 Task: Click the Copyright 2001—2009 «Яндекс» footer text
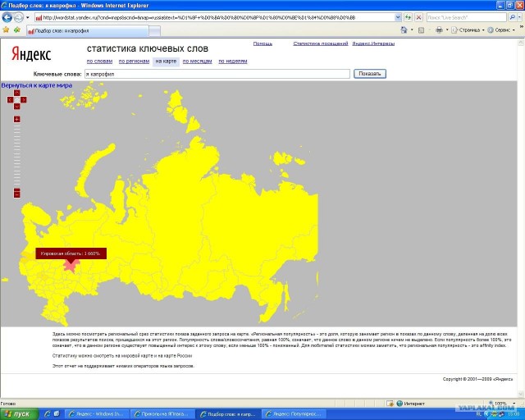(477, 379)
